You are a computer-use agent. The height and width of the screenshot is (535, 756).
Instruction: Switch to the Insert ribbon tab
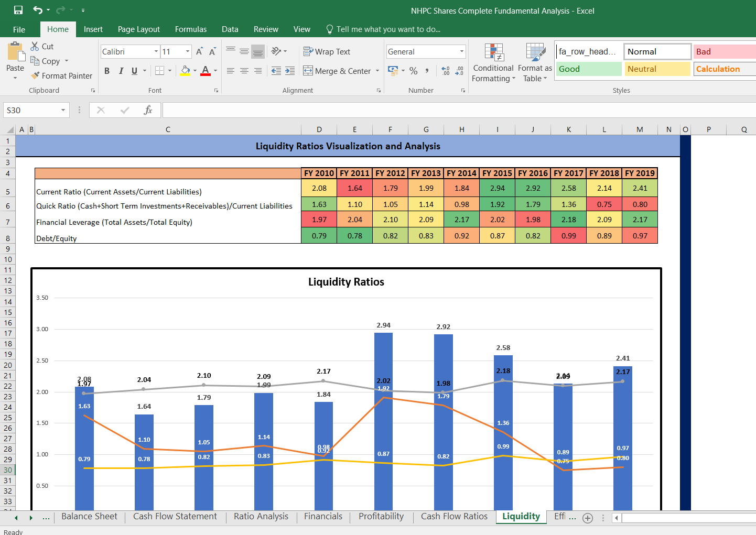tap(93, 29)
